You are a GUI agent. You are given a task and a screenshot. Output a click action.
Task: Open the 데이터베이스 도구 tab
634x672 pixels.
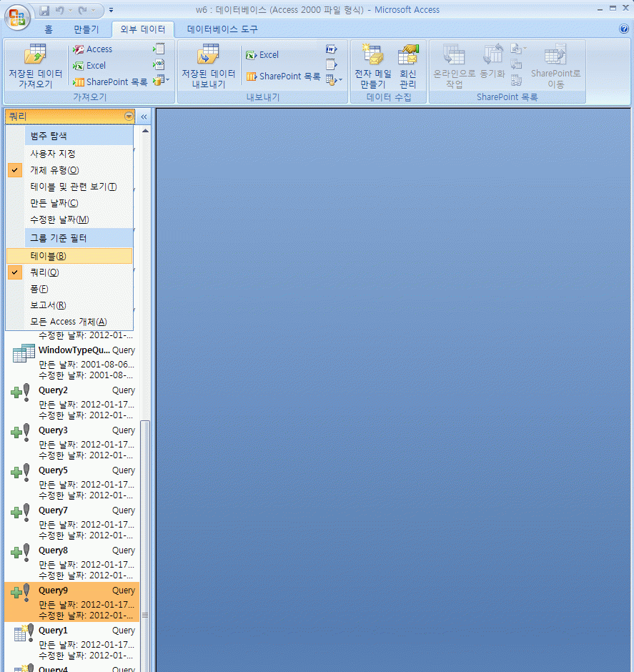click(x=222, y=29)
